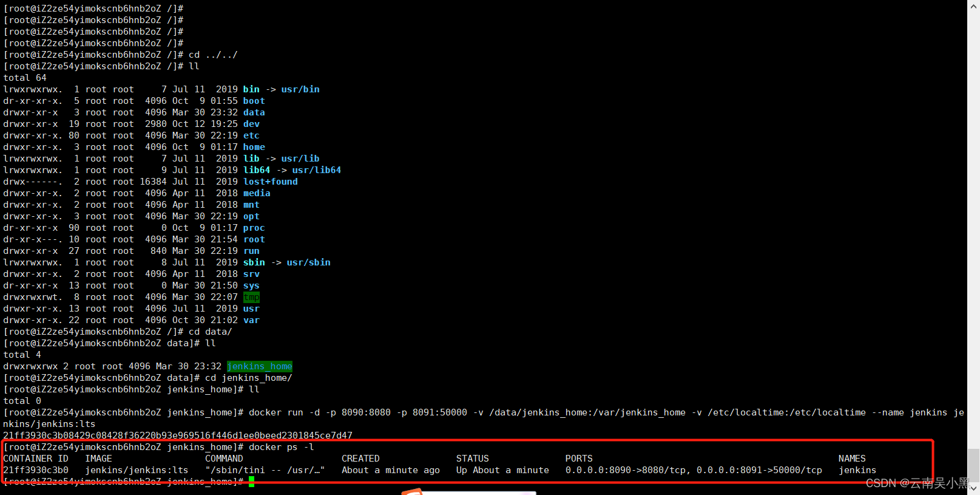Click 'Up About a minute' status value
980x495 pixels.
click(x=502, y=470)
